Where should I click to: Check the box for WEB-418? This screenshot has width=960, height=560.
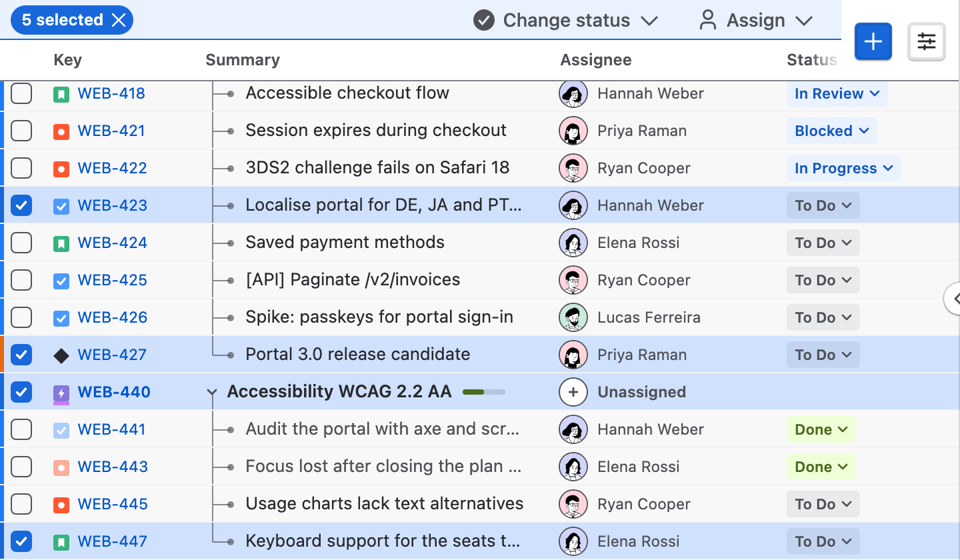click(21, 93)
